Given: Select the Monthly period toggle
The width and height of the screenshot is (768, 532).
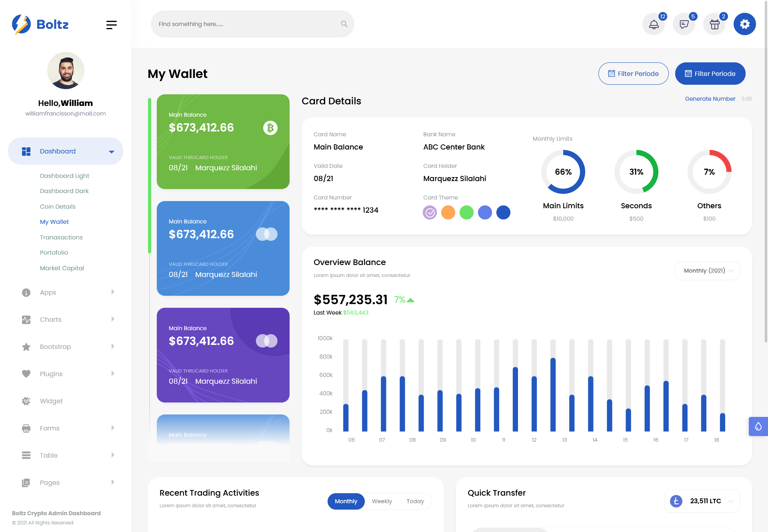Looking at the screenshot, I should (x=346, y=501).
